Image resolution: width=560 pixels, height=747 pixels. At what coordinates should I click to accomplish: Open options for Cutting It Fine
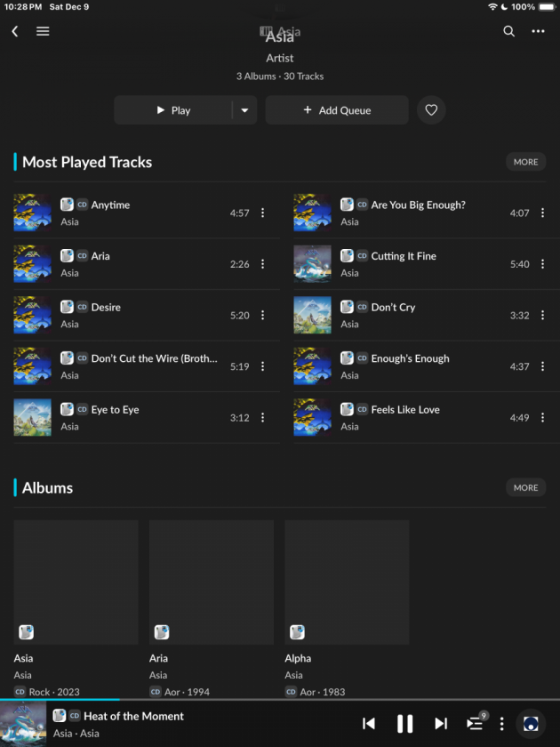tap(542, 264)
